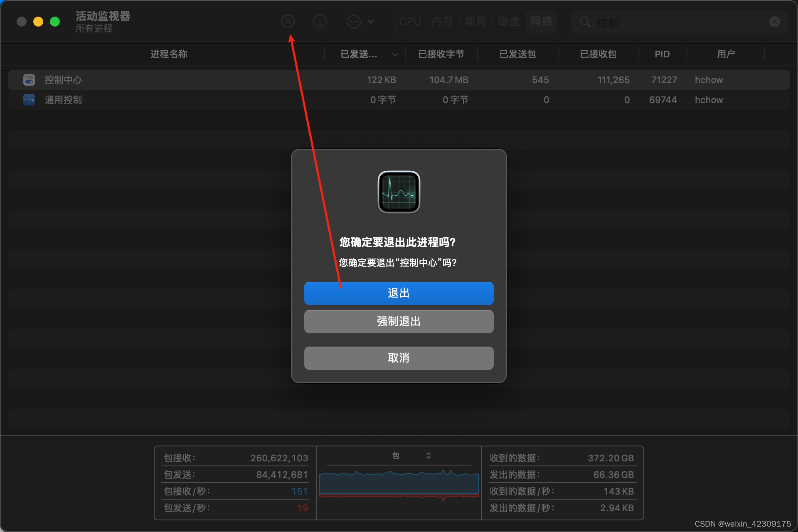
Task: Click the 通用控制 process icon
Action: pos(29,100)
